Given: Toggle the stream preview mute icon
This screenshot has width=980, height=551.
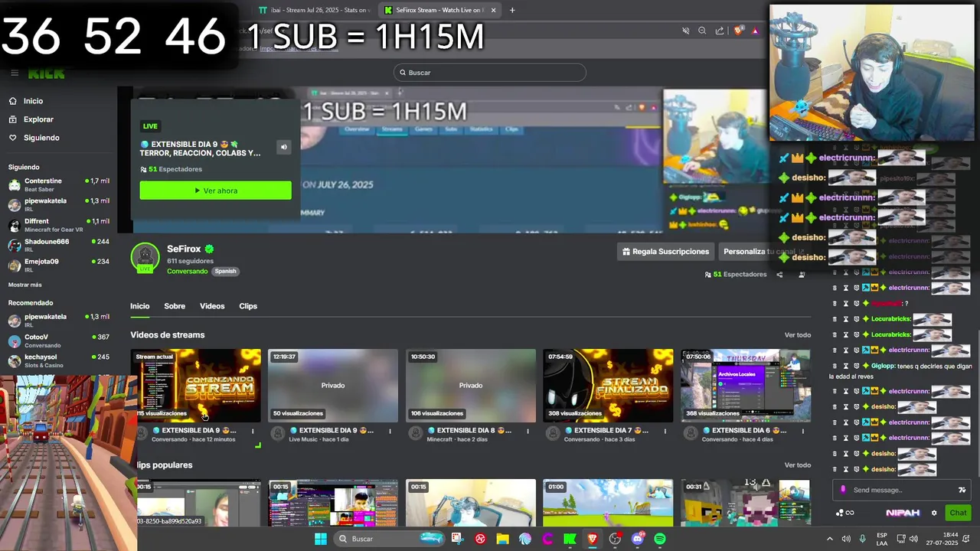Looking at the screenshot, I should (284, 147).
